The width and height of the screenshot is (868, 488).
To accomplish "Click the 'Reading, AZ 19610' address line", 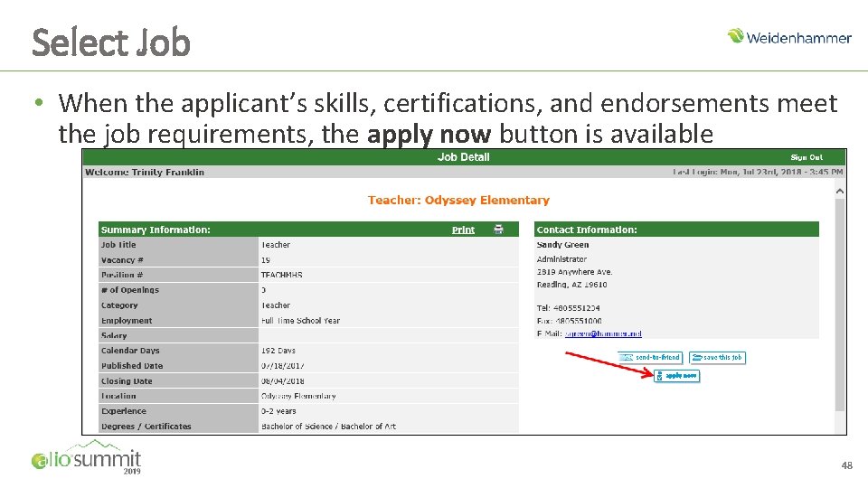I will [x=571, y=285].
